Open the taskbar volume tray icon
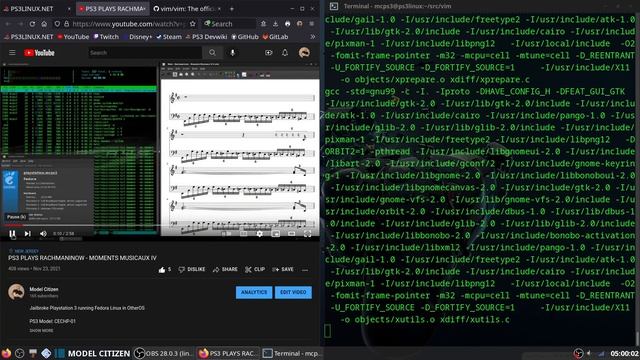Viewport: 640px width, 360px height. [589, 353]
